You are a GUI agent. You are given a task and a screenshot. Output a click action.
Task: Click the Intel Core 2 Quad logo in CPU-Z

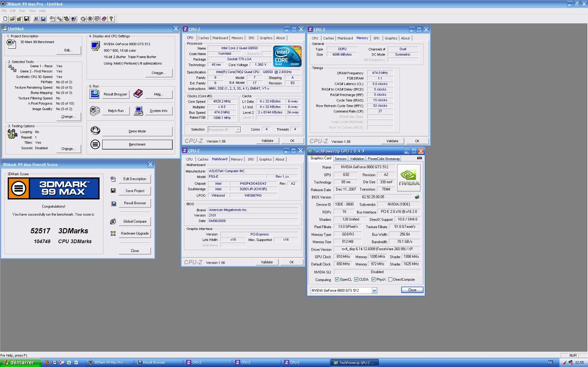(287, 56)
